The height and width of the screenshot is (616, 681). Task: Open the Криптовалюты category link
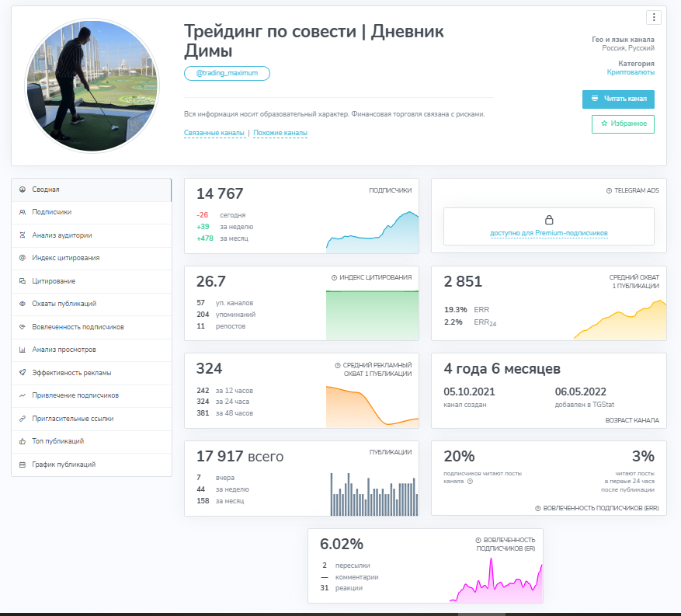coord(631,72)
